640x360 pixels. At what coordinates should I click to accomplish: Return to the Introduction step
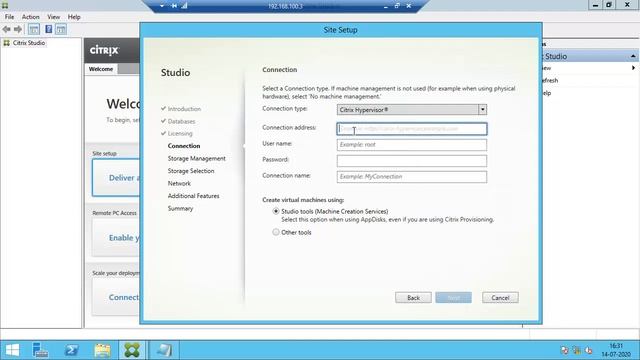(184, 109)
